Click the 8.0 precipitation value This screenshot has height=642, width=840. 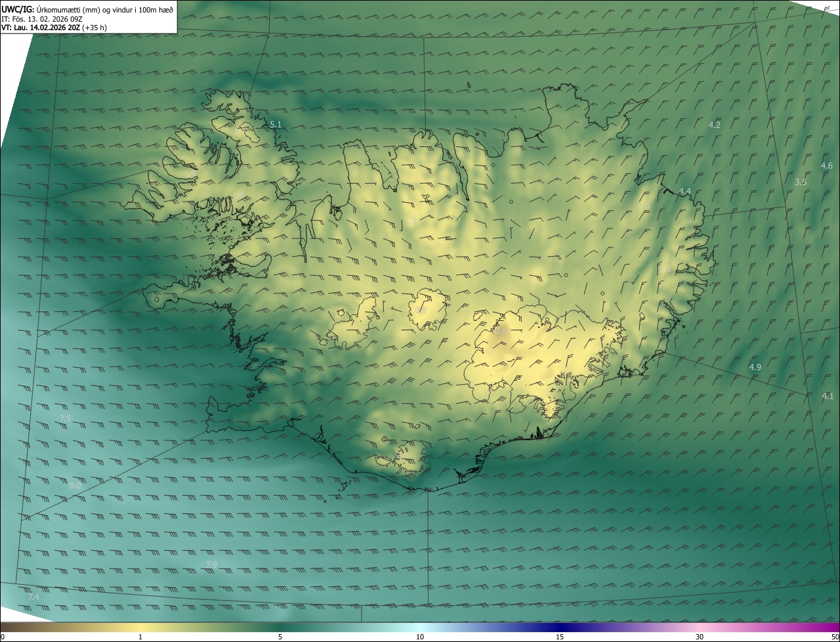[75, 486]
